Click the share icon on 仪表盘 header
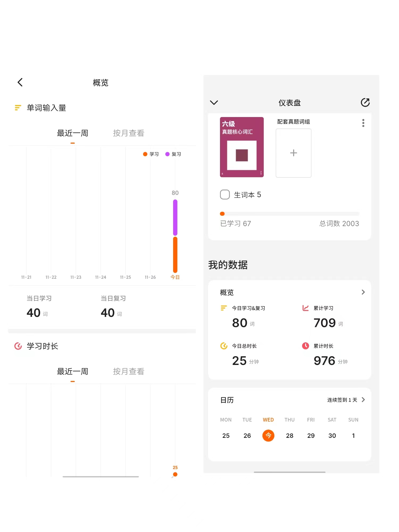Viewport: 399px width, 532px height. 365,102
